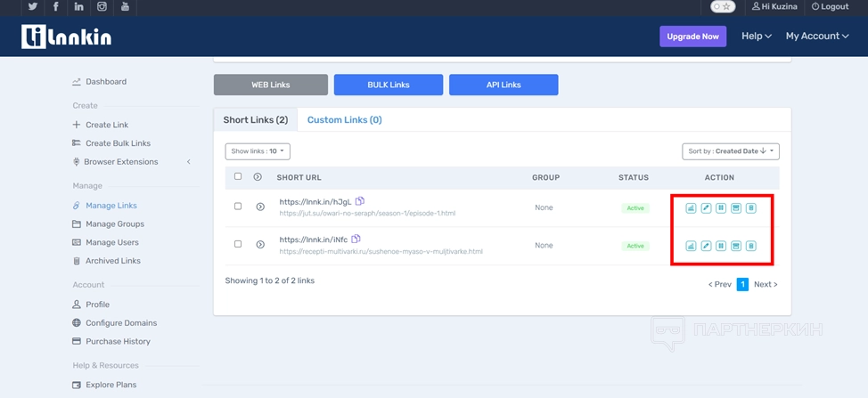View statistics for the iNfc link
The height and width of the screenshot is (398, 868).
click(x=691, y=246)
